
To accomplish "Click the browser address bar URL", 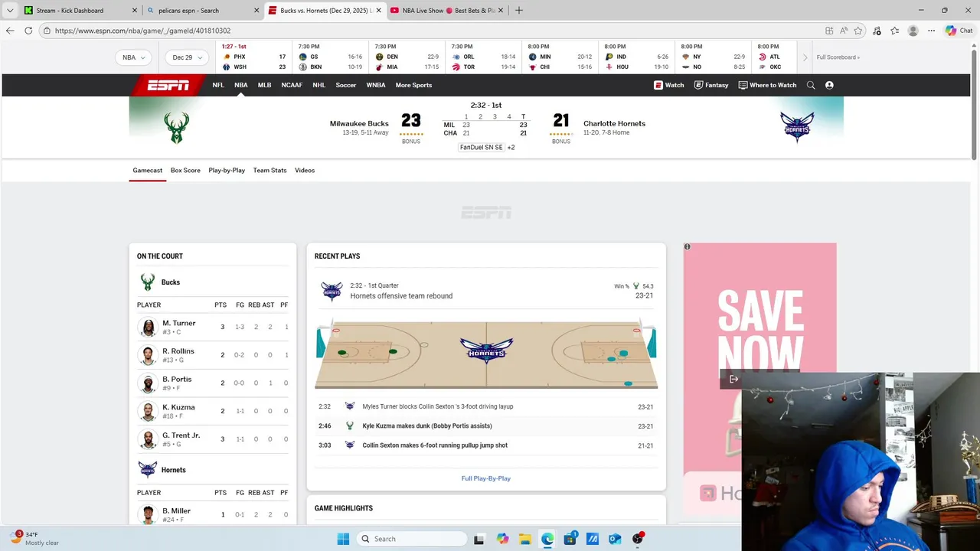I will click(x=142, y=31).
